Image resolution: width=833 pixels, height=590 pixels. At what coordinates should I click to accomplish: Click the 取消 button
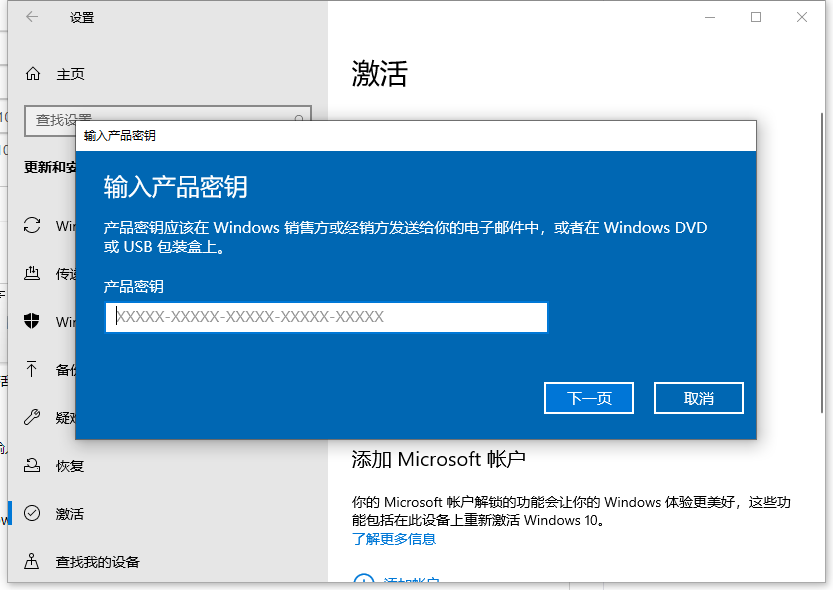(x=698, y=397)
